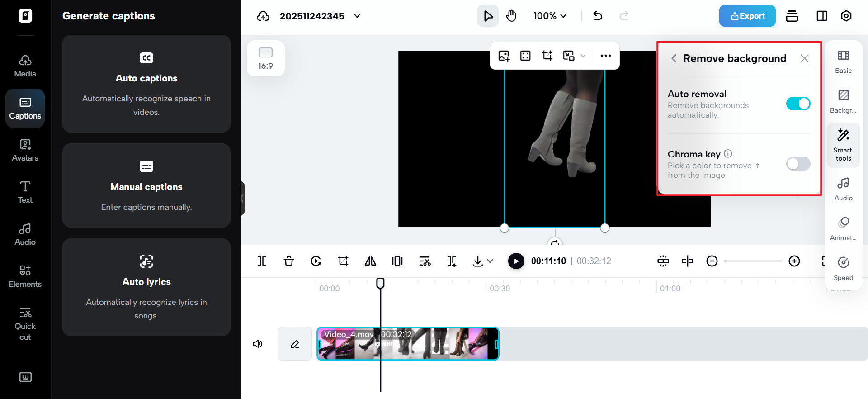Click the freeze frame icon
Image resolution: width=868 pixels, height=399 pixels.
tap(397, 261)
